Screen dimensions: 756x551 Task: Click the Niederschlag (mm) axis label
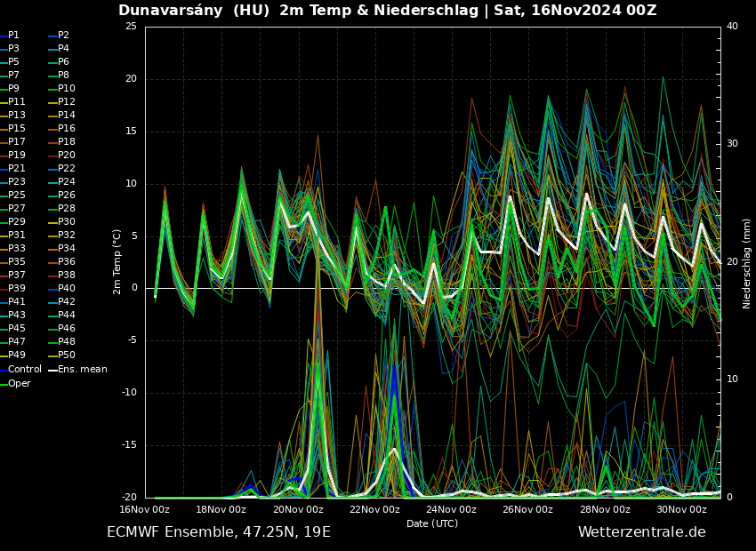(747, 263)
